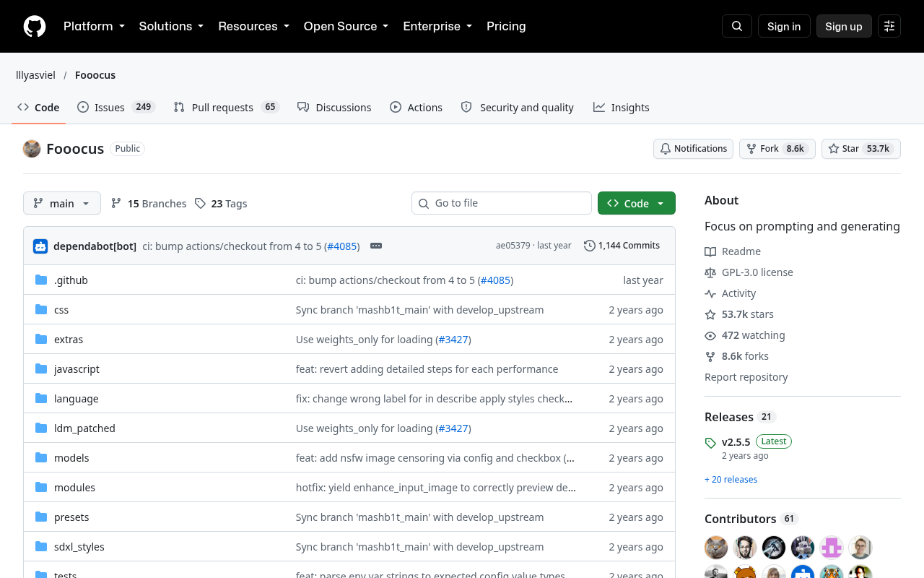Switch to the Pull requests tab
Screen dimensions: 924x578
click(x=226, y=107)
